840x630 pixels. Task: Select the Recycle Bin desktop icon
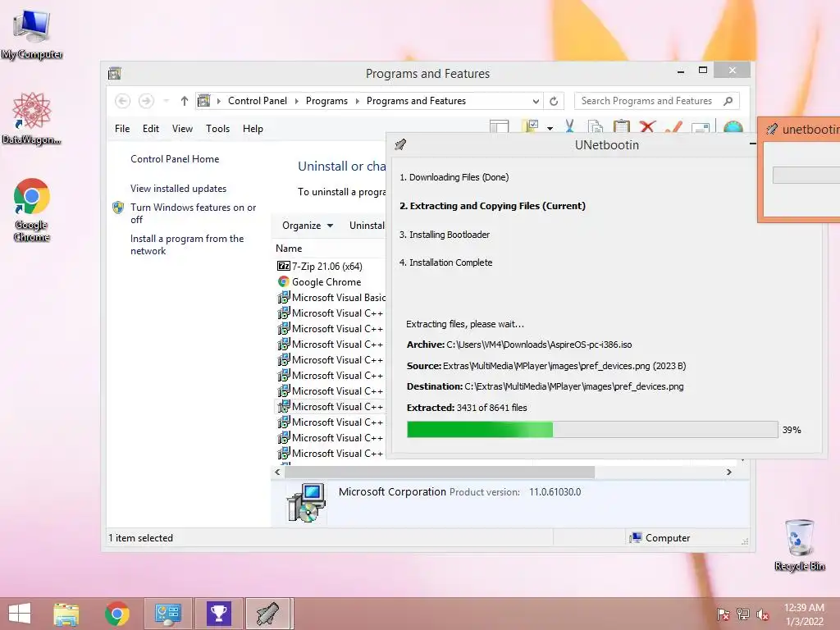(x=799, y=545)
